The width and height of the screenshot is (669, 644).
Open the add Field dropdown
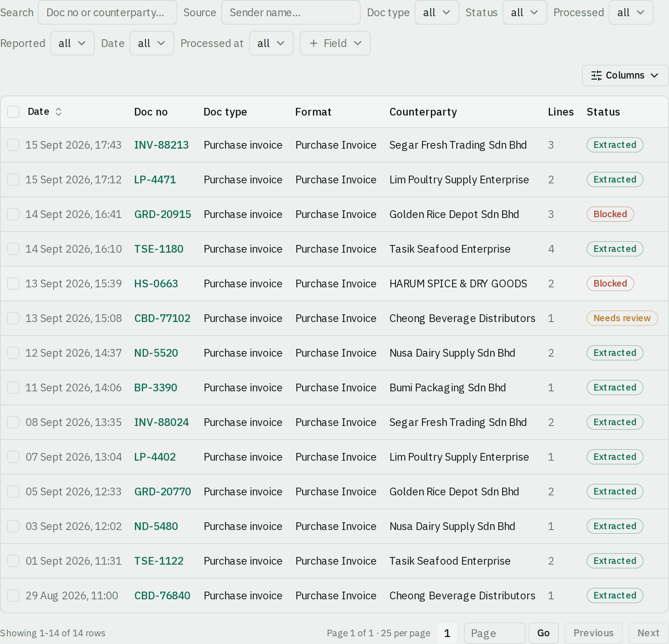point(335,43)
